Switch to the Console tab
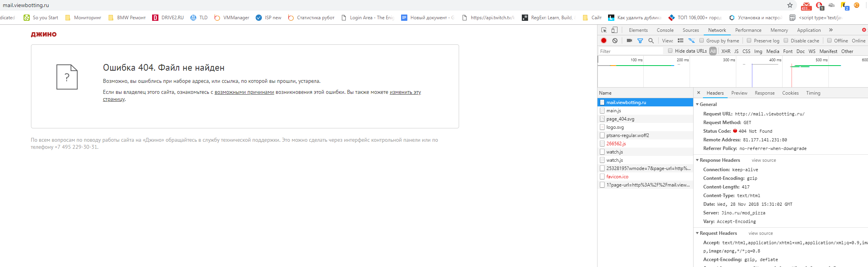This screenshot has height=267, width=868. click(x=665, y=30)
